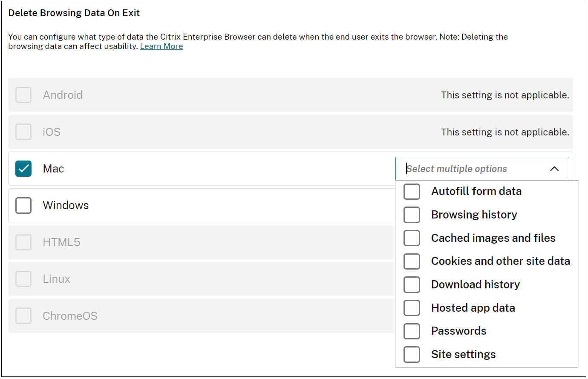This screenshot has height=379, width=588.
Task: Click the ChromeOS platform checkbox
Action: 23,316
